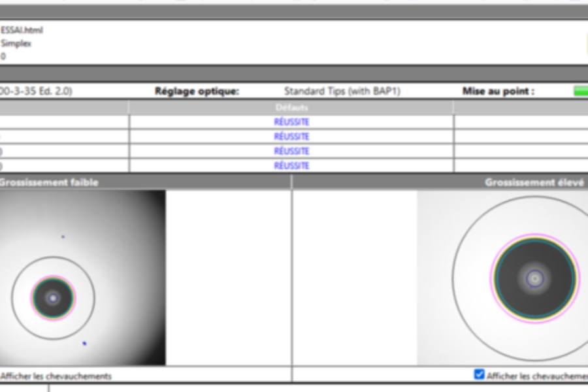Click the Mise au point label
Screen dimensions: 588x392
(498, 91)
